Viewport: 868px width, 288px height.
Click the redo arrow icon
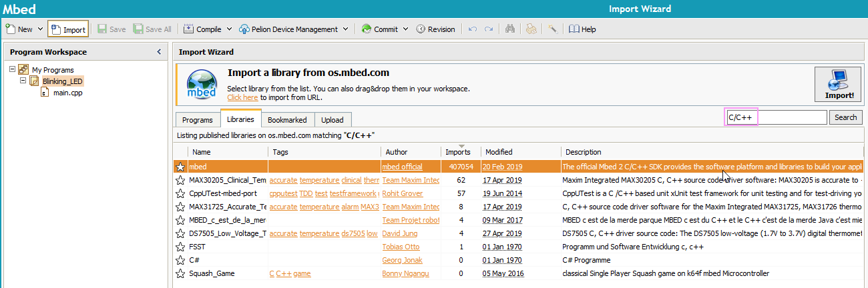[489, 29]
